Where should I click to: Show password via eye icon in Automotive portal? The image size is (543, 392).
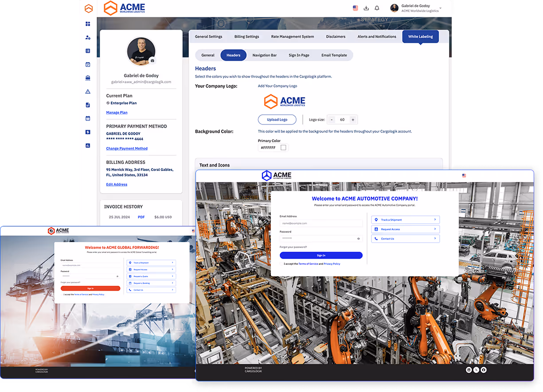[x=359, y=238]
